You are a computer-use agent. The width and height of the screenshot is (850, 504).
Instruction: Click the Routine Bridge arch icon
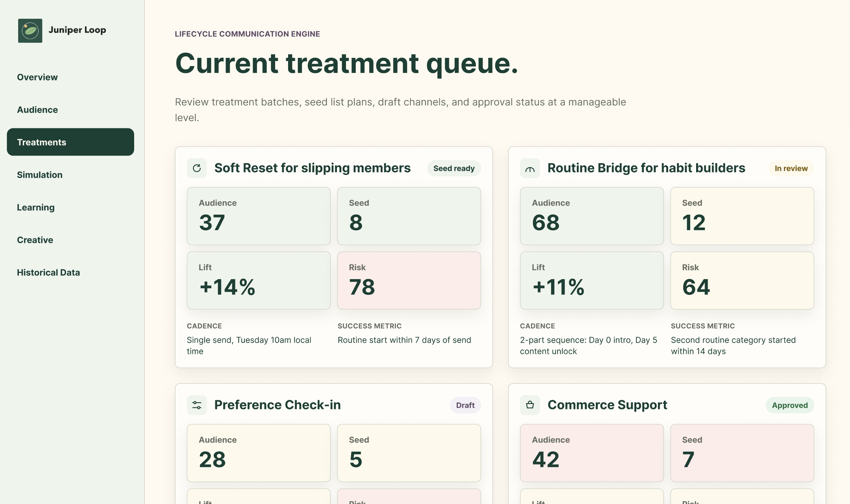point(530,168)
